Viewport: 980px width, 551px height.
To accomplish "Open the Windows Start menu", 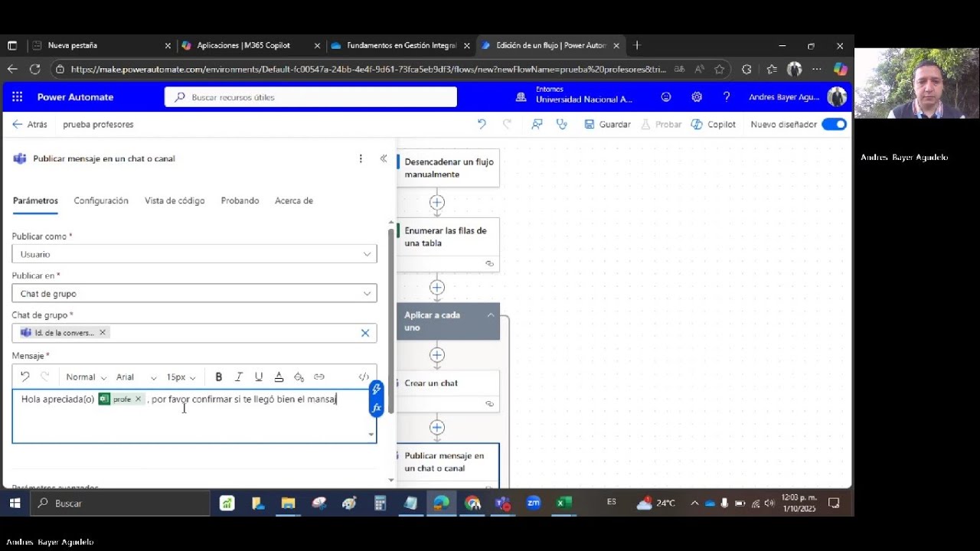I will [15, 503].
